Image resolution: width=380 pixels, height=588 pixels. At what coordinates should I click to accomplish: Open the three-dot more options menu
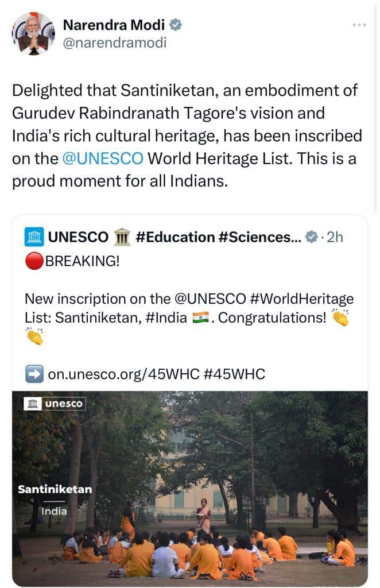click(x=359, y=25)
